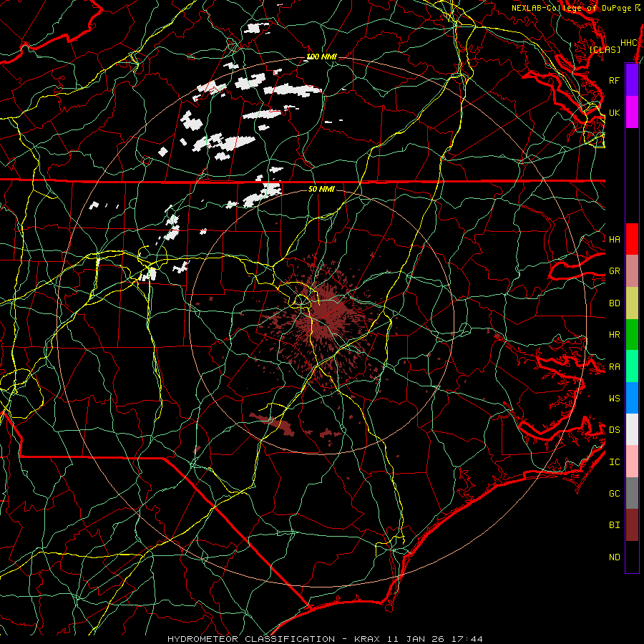Click the HR legend label
This screenshot has width=644, height=644.
tap(614, 335)
